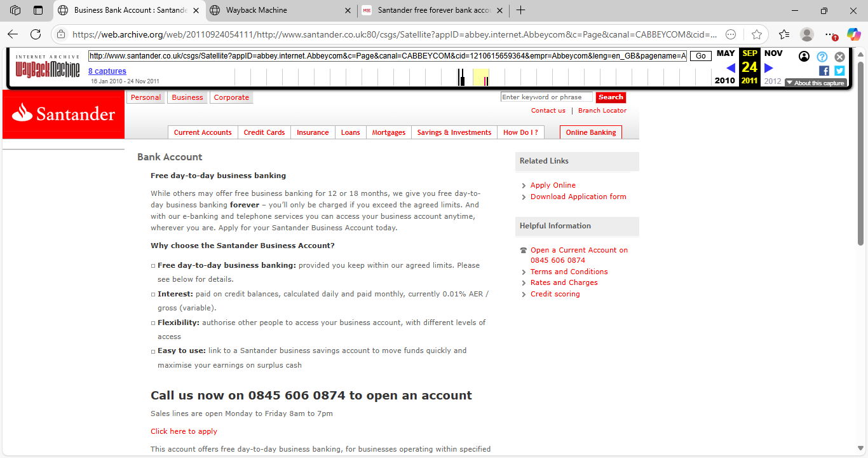Open Wayback help question icon
Viewport: 868px width, 458px height.
pyautogui.click(x=822, y=57)
